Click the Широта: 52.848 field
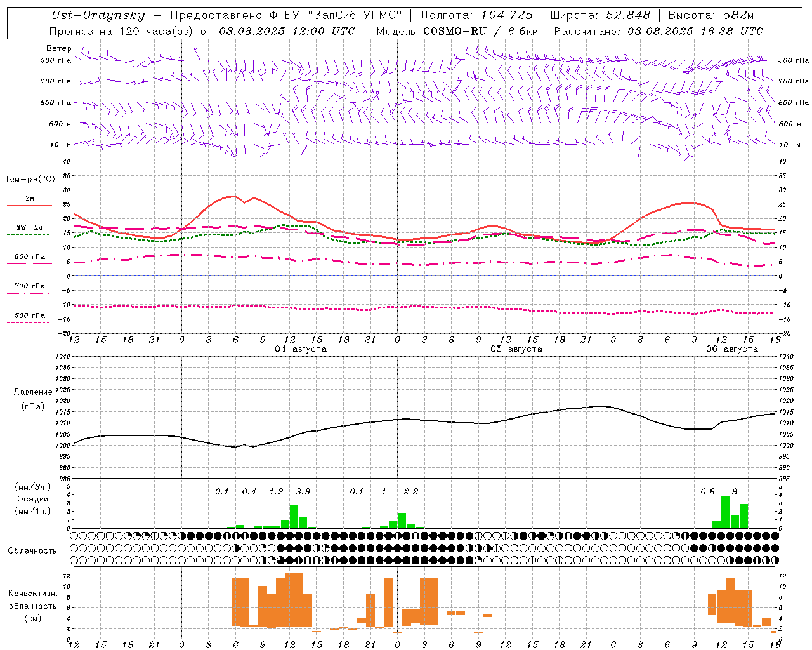This screenshot has width=812, height=650. click(600, 15)
